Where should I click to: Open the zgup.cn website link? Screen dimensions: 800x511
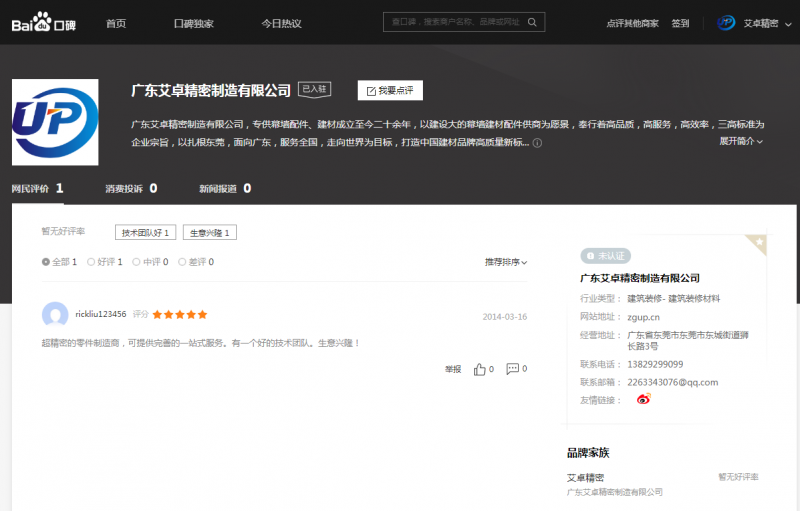pyautogui.click(x=643, y=317)
